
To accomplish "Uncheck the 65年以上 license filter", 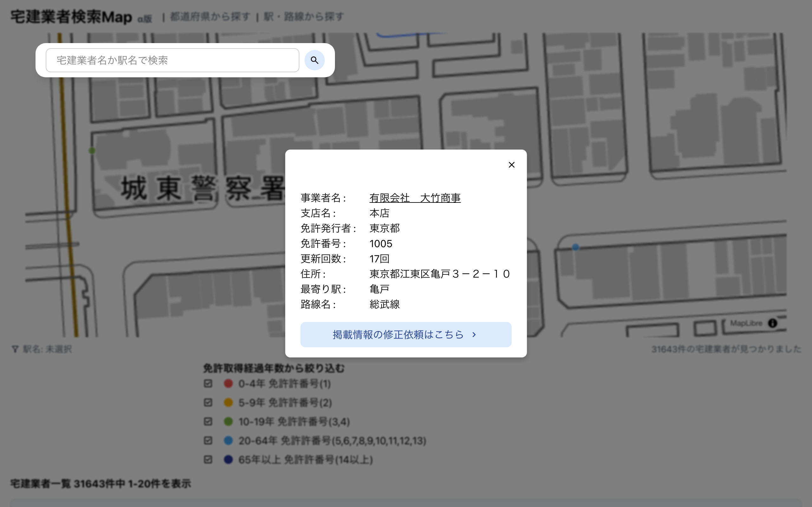I will point(208,459).
